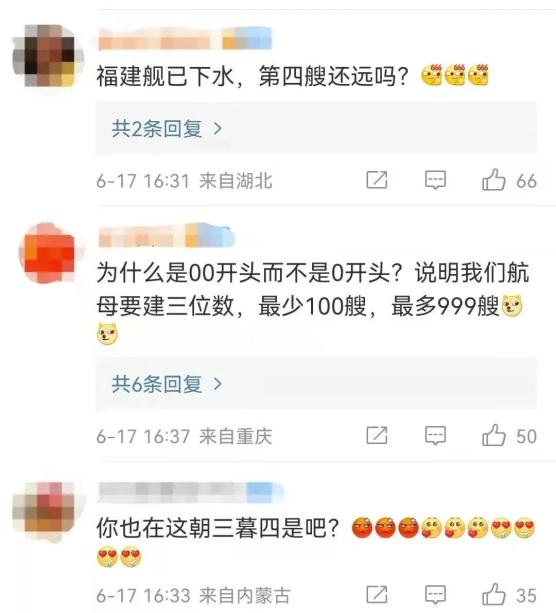The width and height of the screenshot is (556, 613).
Task: Open the red avatar of second commenter
Action: click(51, 253)
